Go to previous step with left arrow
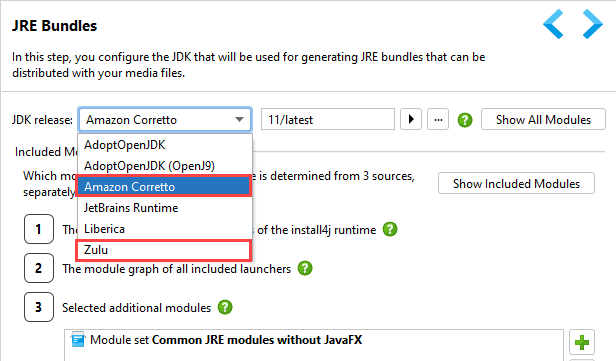 tap(553, 24)
